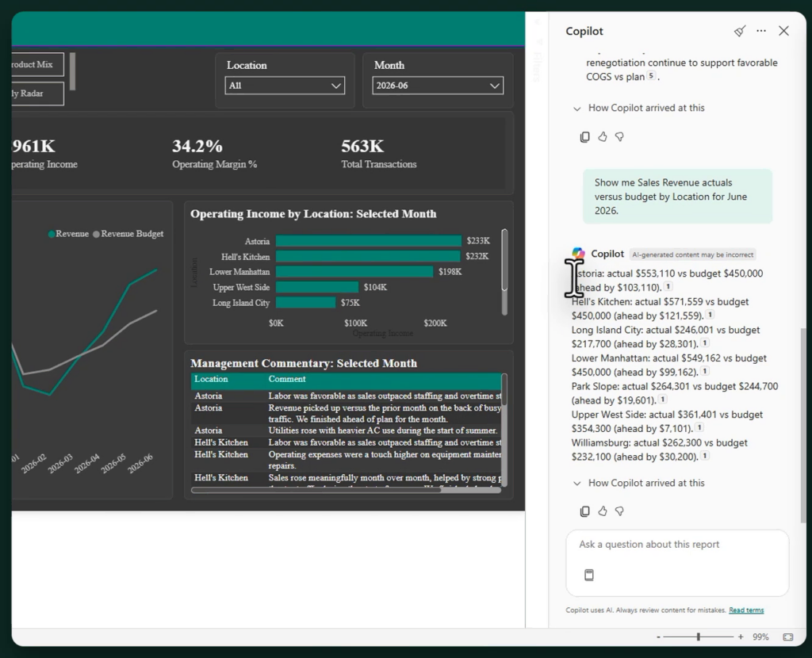Open citation 1 after Astoria result
This screenshot has height=658, width=812.
click(x=668, y=286)
